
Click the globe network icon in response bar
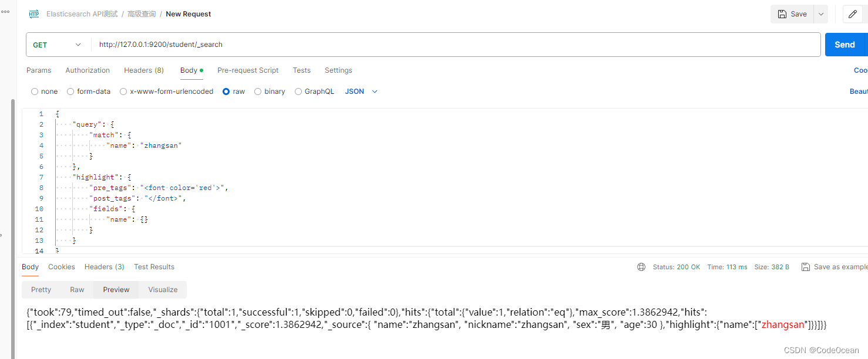(641, 267)
